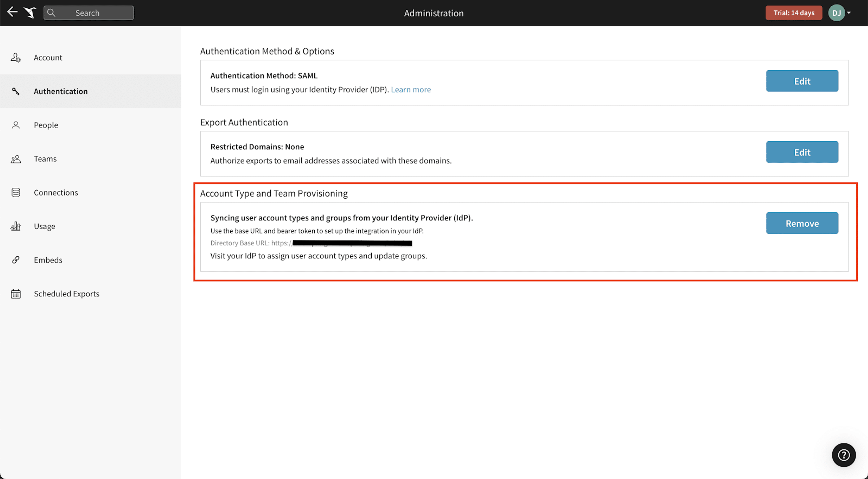Expand the user menu dropdown arrow
This screenshot has width=868, height=479.
tap(849, 12)
